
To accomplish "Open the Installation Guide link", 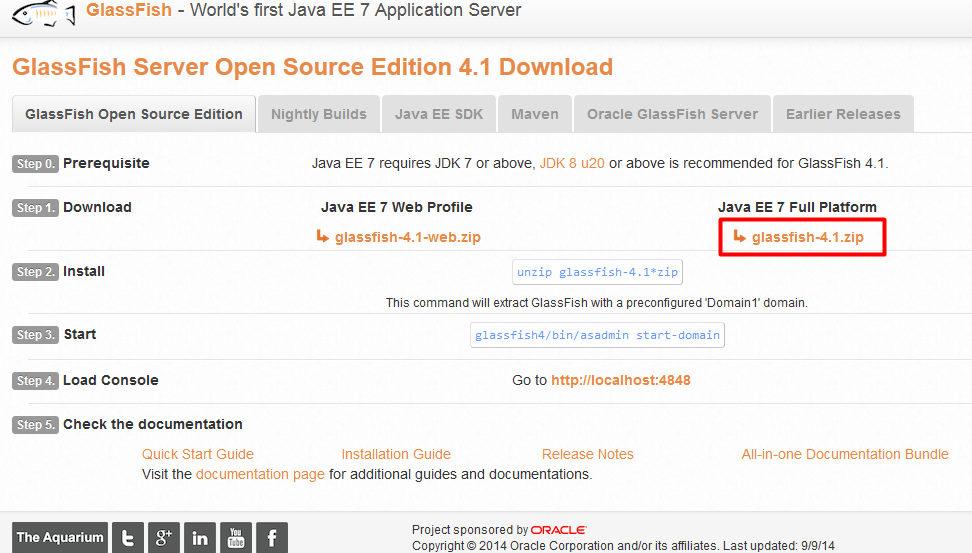I will [396, 454].
